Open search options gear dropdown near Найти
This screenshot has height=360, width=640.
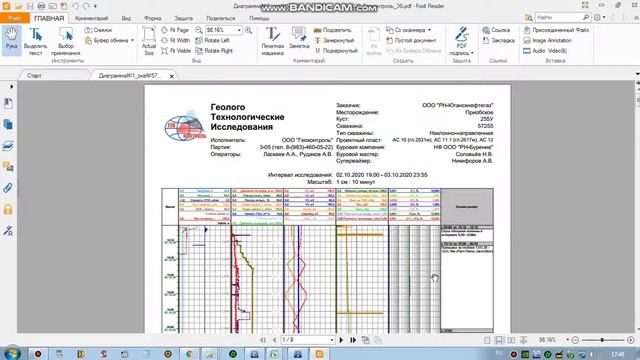(599, 18)
